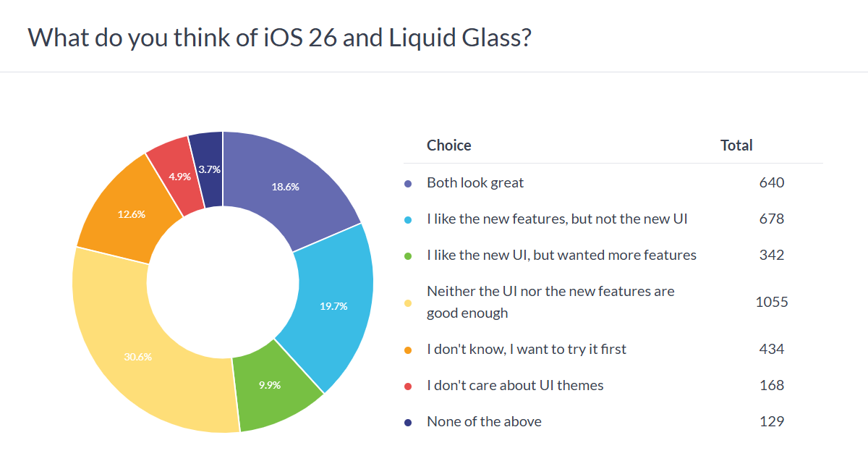Image resolution: width=868 pixels, height=456 pixels.
Task: Click 'I don't care about UI themes' row
Action: pyautogui.click(x=515, y=385)
